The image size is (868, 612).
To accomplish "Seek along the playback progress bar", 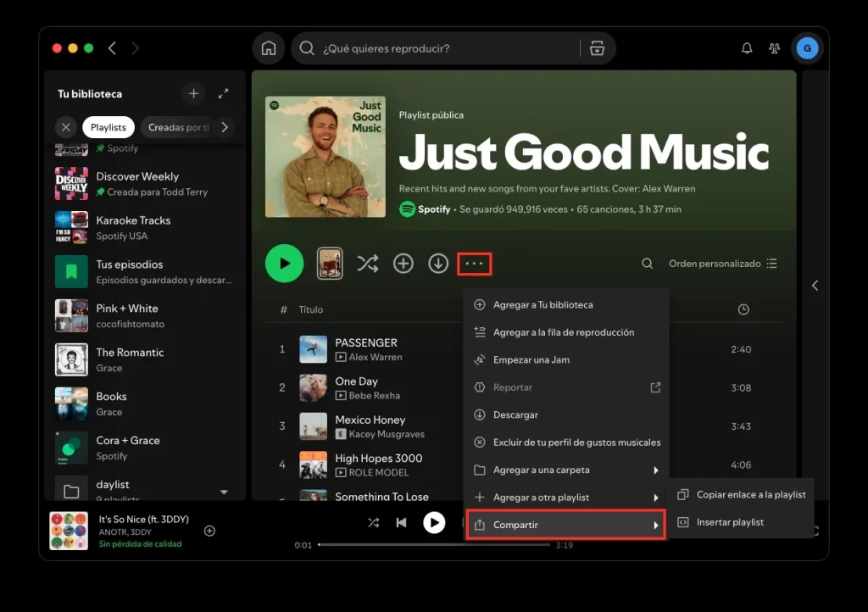I will (434, 544).
